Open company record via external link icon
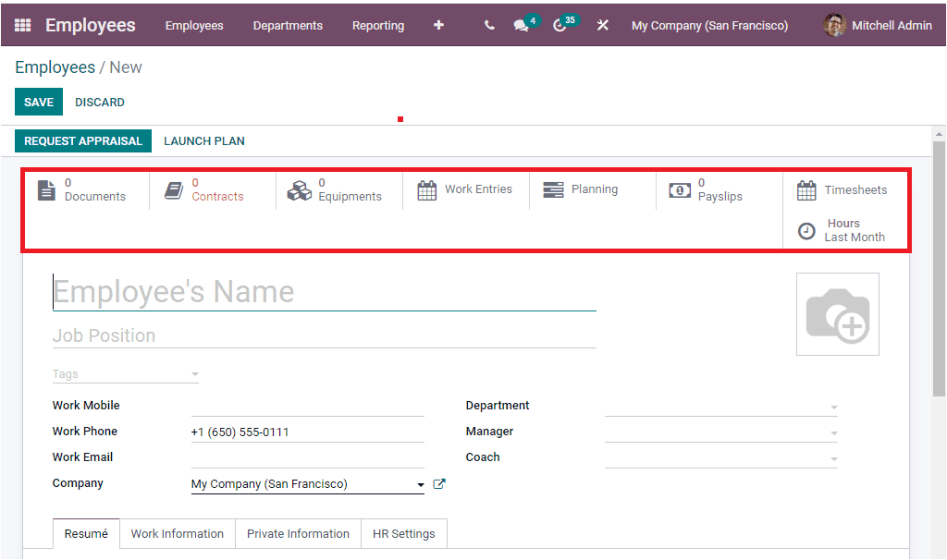Screen dimensions: 947x560 (x=439, y=482)
